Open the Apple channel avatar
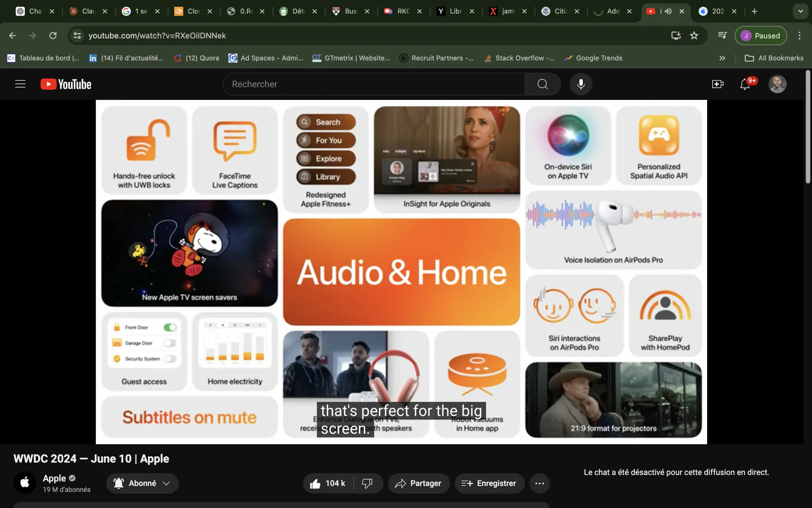The width and height of the screenshot is (812, 508). pyautogui.click(x=25, y=483)
